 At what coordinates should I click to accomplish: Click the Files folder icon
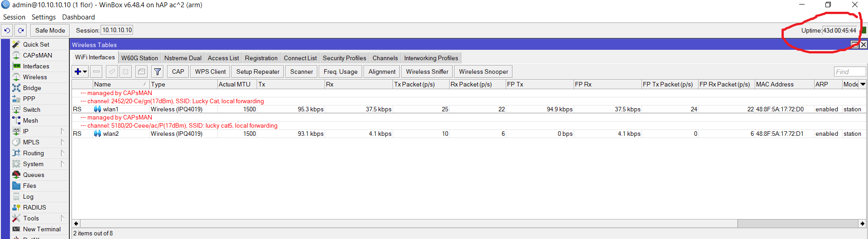(16, 186)
